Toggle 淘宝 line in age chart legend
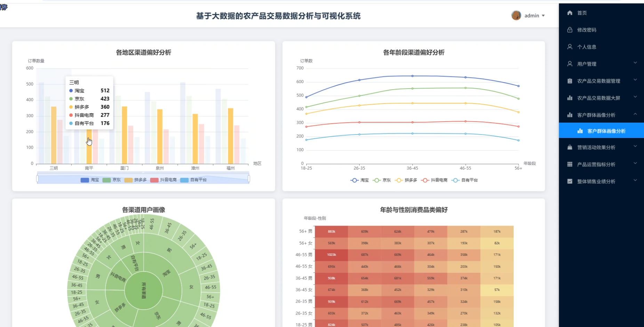644x327 pixels. 360,180
